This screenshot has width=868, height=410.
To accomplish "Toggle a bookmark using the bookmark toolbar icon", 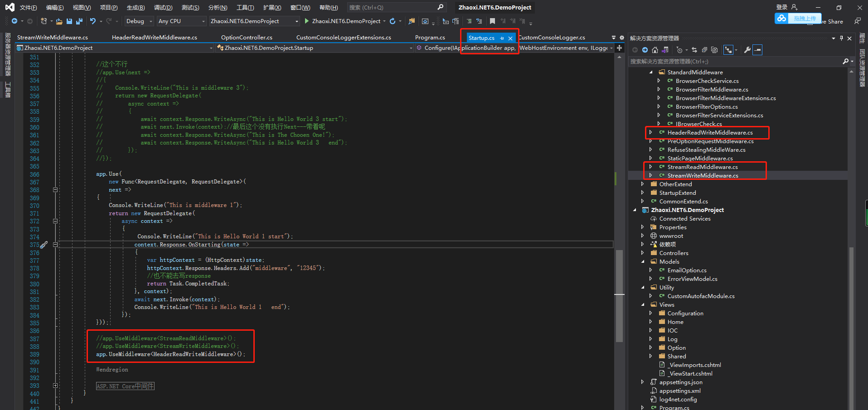I will tap(493, 20).
